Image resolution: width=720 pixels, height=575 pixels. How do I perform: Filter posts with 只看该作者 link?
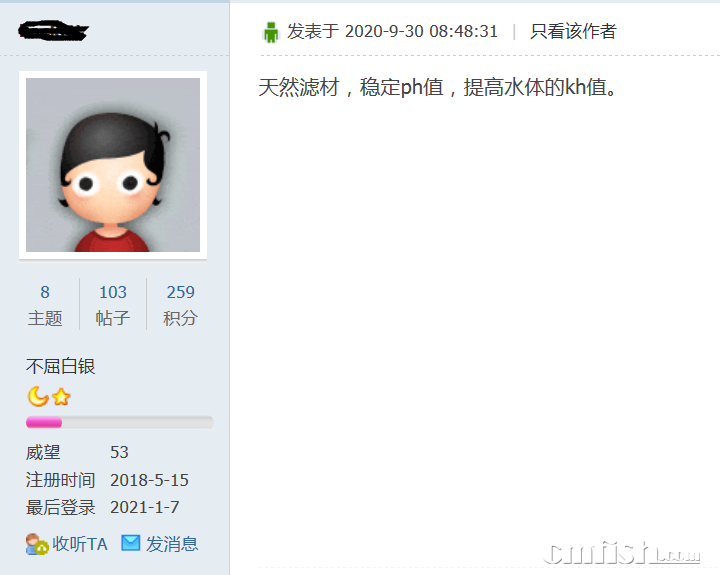click(x=573, y=31)
